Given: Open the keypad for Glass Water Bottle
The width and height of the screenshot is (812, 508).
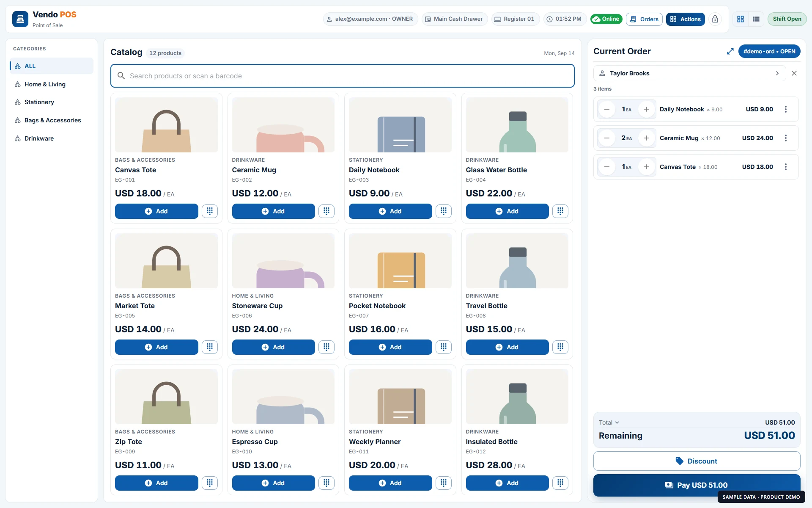Looking at the screenshot, I should tap(560, 211).
